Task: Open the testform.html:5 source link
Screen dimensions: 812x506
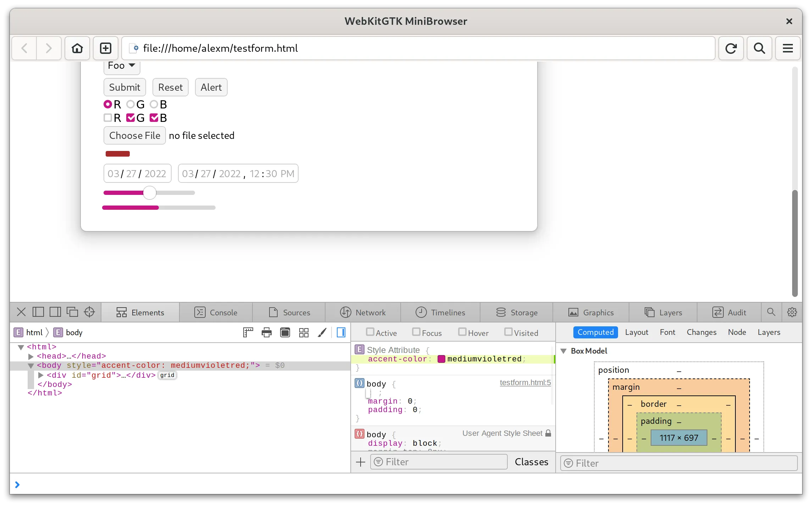Action: [x=525, y=383]
